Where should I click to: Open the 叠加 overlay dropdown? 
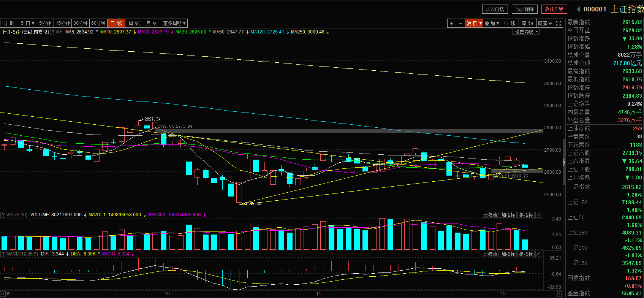pos(492,23)
